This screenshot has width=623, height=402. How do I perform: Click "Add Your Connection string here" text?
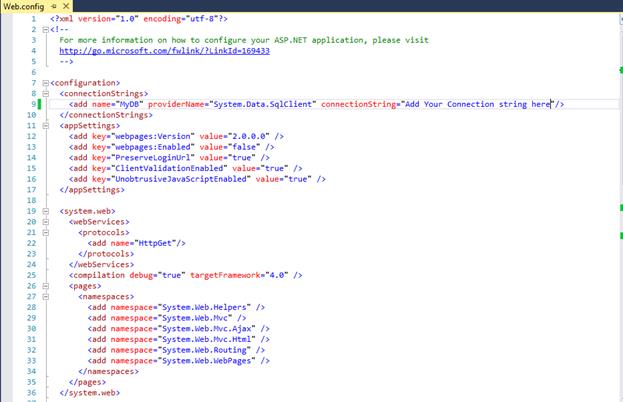477,104
